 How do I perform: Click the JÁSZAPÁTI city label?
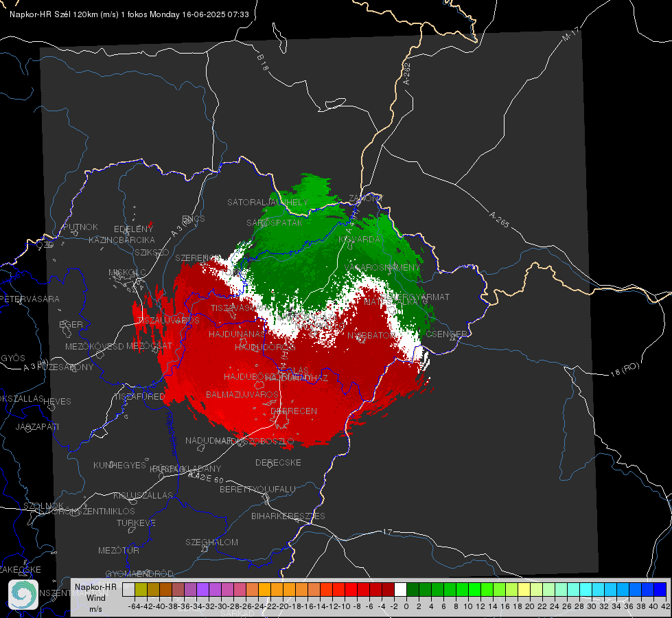coord(37,426)
